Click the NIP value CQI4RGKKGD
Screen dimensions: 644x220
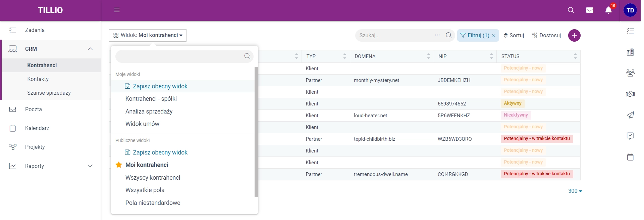(453, 174)
